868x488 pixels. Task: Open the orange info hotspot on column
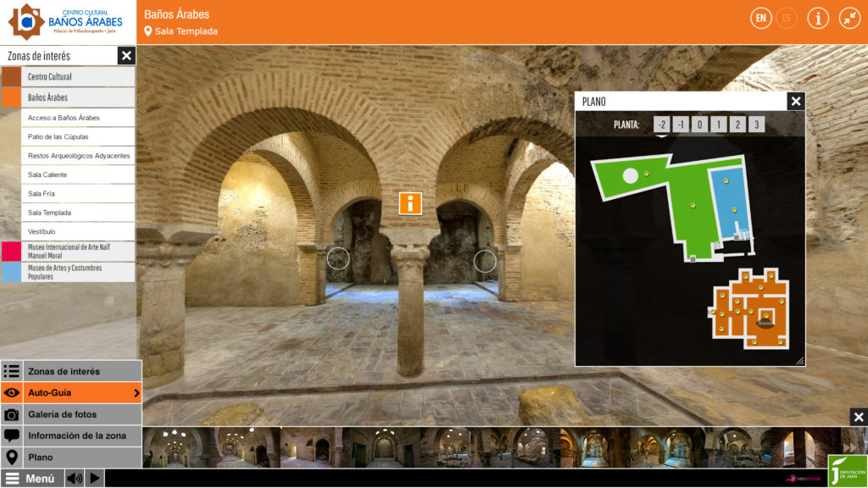410,203
